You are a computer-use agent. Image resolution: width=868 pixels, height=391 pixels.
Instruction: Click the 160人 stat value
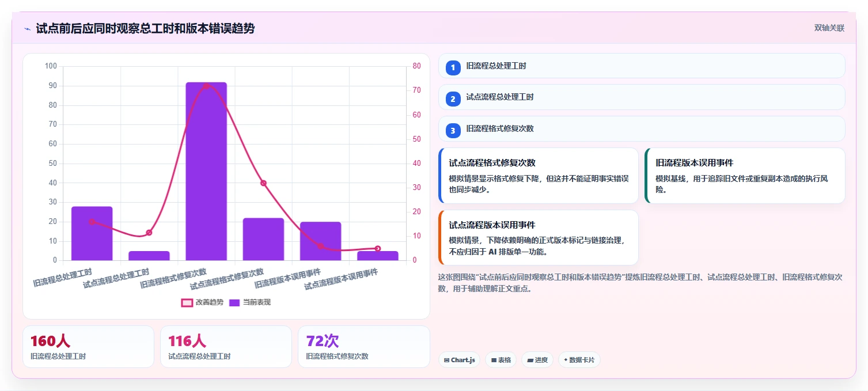click(x=50, y=341)
